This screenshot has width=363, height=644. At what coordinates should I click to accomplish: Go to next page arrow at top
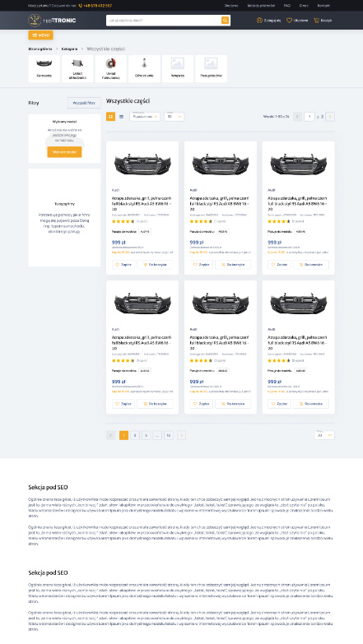point(330,117)
